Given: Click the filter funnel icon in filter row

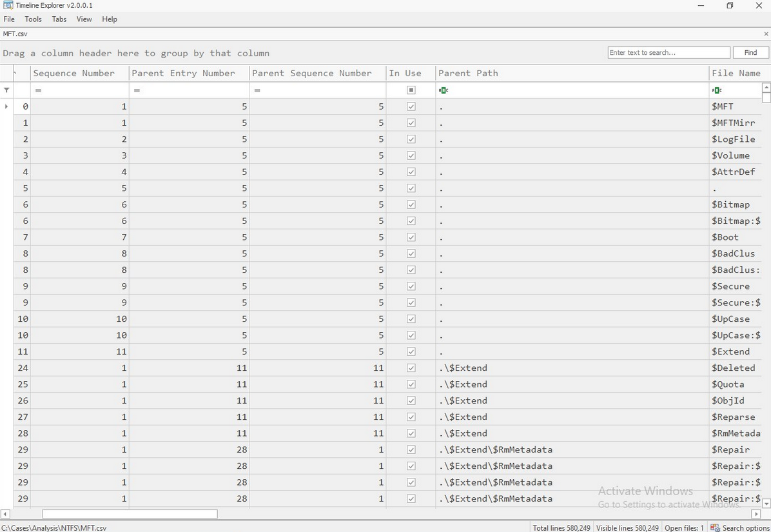Looking at the screenshot, I should point(6,90).
